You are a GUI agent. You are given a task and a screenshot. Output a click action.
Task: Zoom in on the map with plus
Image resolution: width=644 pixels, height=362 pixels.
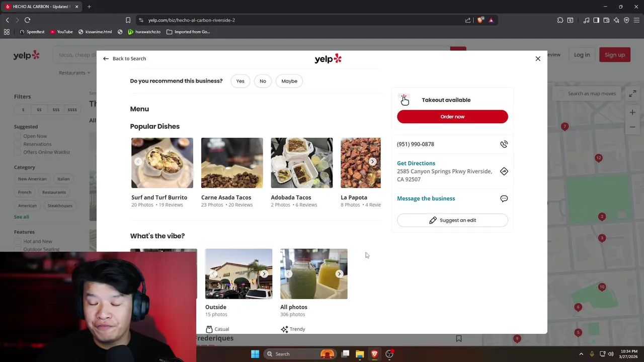(632, 113)
